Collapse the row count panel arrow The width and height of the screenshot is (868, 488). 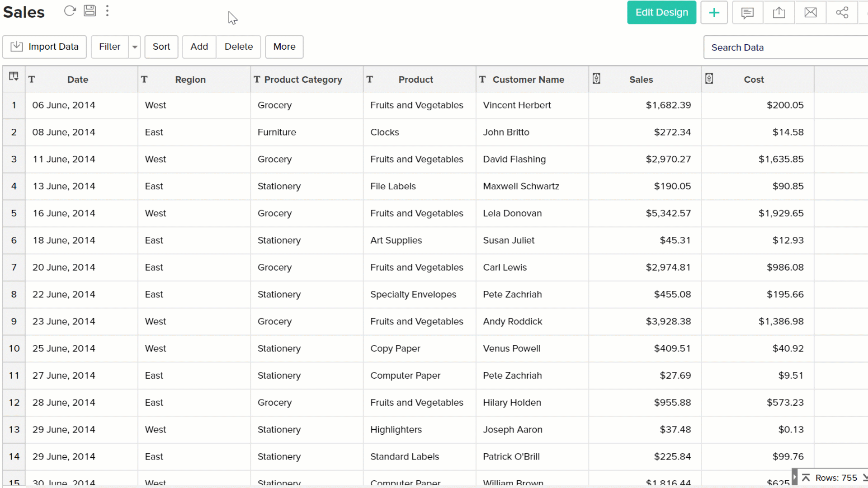coord(794,477)
